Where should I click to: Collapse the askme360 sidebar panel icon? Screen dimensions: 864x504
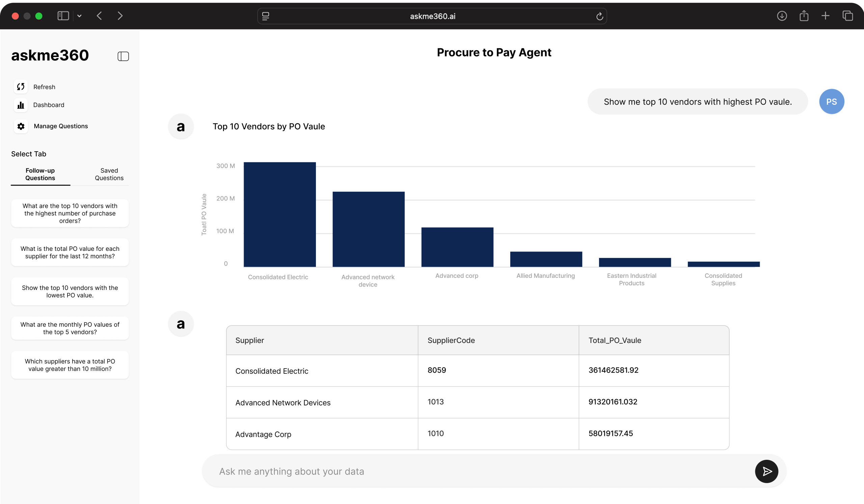point(123,56)
